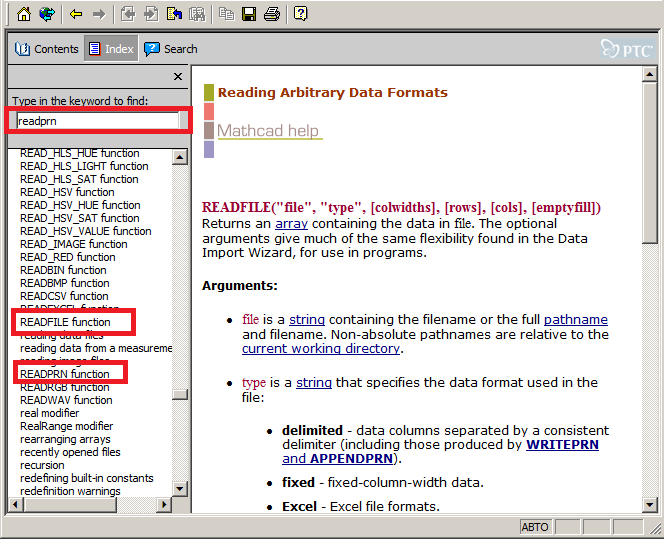Open the Mathcad help link
This screenshot has height=539, width=664.
coord(268,130)
